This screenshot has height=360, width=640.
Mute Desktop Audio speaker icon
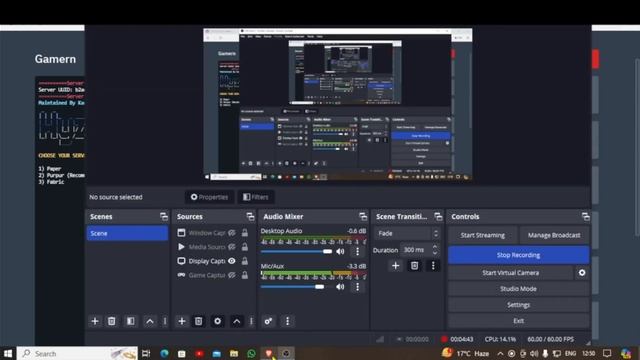point(340,251)
